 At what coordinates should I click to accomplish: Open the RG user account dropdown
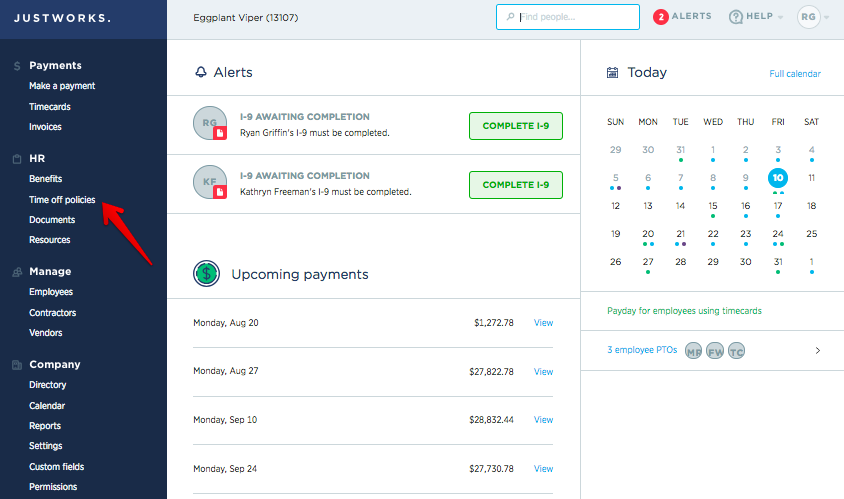tap(813, 17)
